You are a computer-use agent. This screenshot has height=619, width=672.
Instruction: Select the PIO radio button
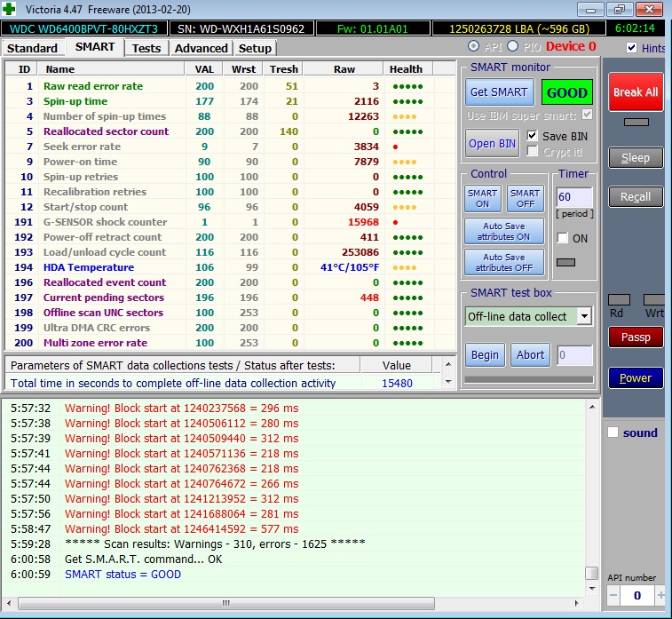tap(512, 46)
